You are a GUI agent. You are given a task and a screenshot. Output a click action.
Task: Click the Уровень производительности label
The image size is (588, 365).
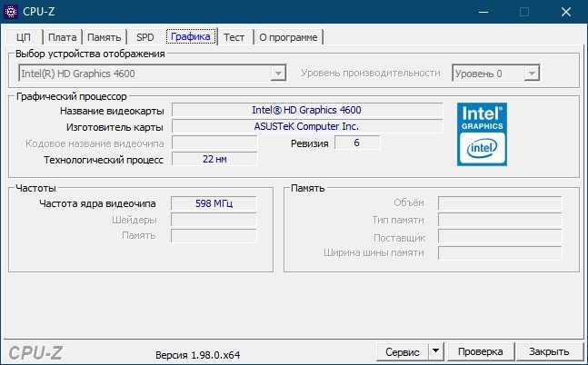(x=371, y=73)
